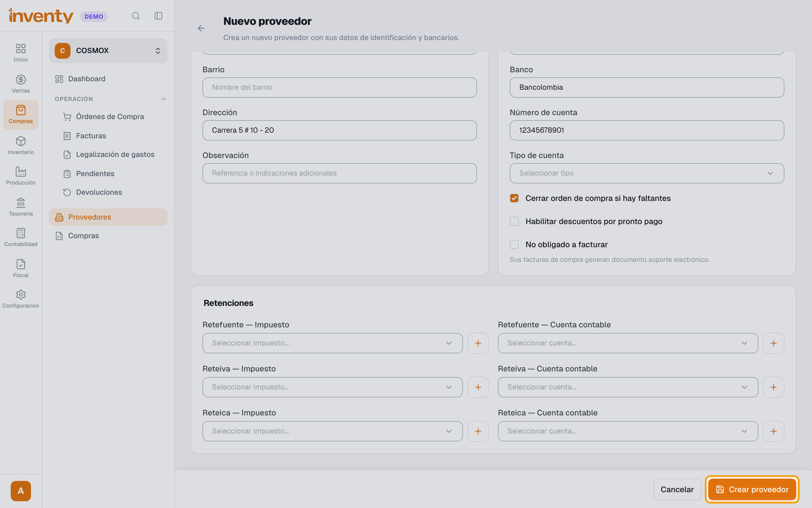Open the Contabilidad module icon
Image resolution: width=812 pixels, height=508 pixels.
(21, 238)
